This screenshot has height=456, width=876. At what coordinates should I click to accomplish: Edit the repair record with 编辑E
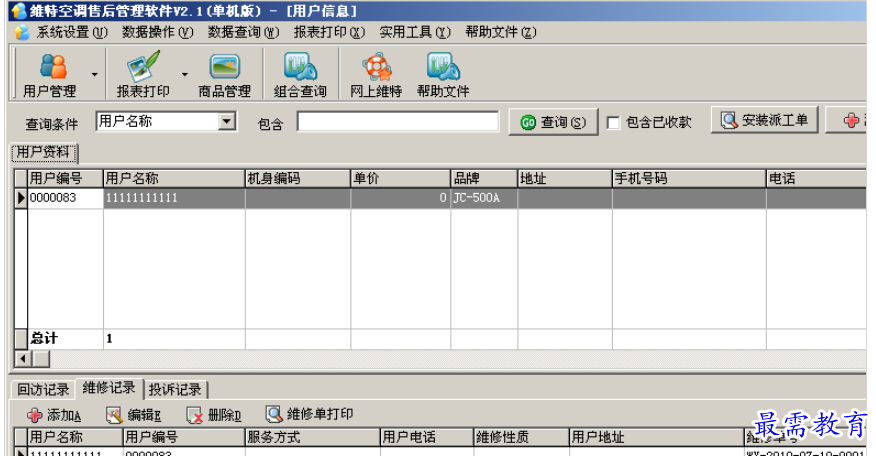pos(134,415)
